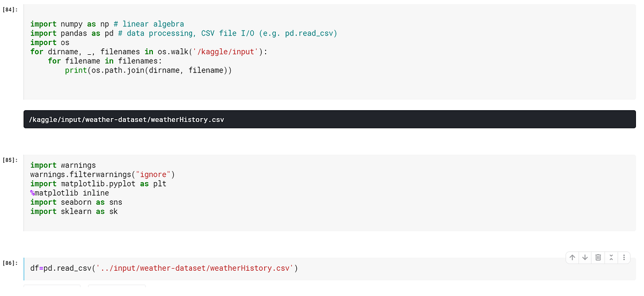Place cursor on 'import seaborn as sns' line

76,202
